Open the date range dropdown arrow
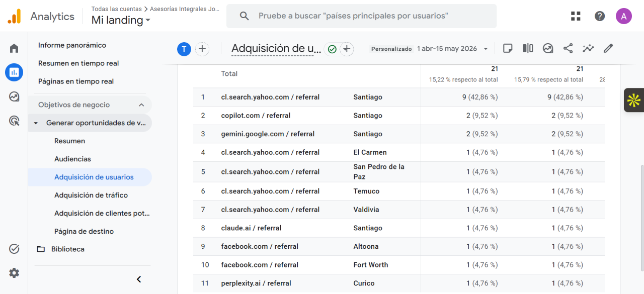Image resolution: width=644 pixels, height=294 pixels. [486, 49]
